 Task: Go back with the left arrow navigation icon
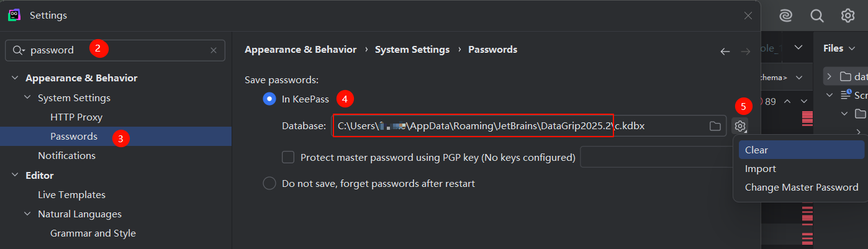pyautogui.click(x=725, y=52)
